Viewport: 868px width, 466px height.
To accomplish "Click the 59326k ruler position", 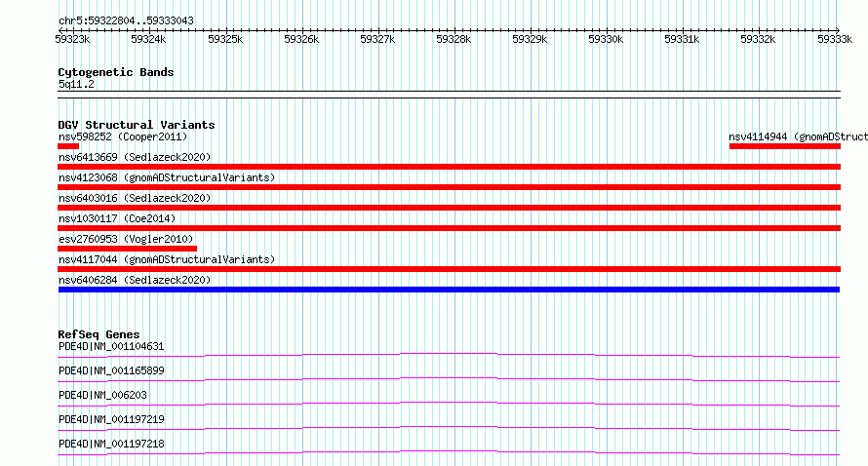I will 301,39.
